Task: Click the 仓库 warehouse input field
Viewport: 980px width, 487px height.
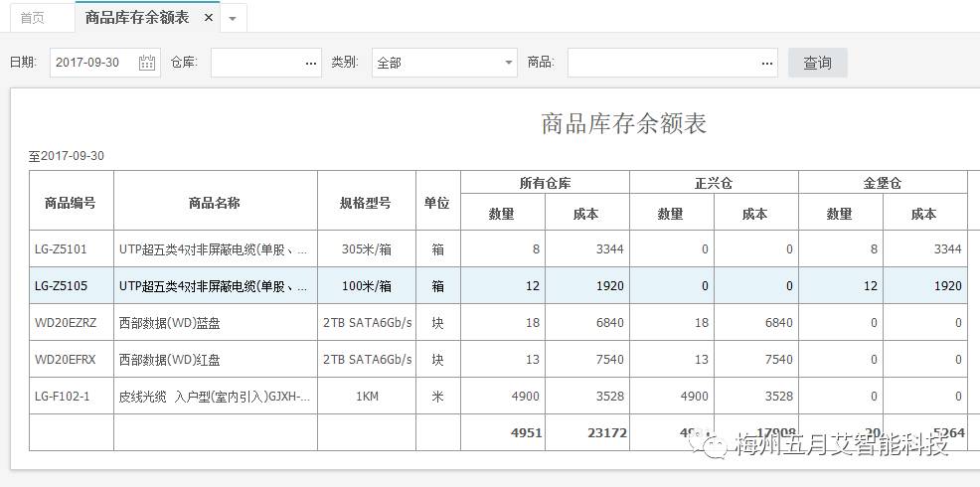Action: point(255,63)
